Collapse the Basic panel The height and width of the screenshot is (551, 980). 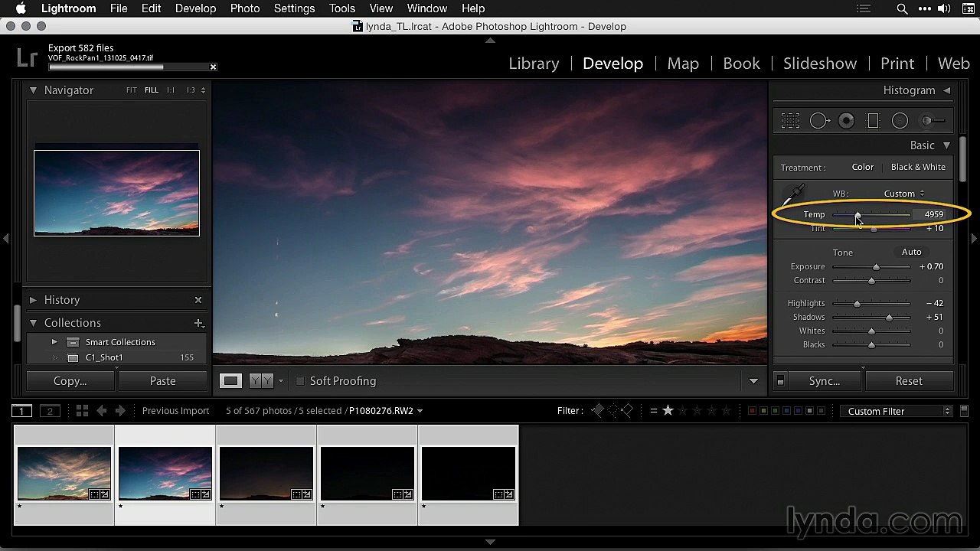coord(946,145)
